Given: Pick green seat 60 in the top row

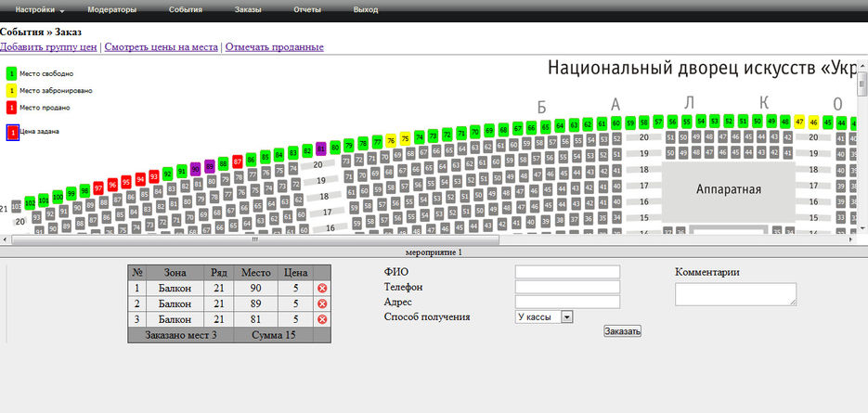Looking at the screenshot, I should (x=616, y=123).
